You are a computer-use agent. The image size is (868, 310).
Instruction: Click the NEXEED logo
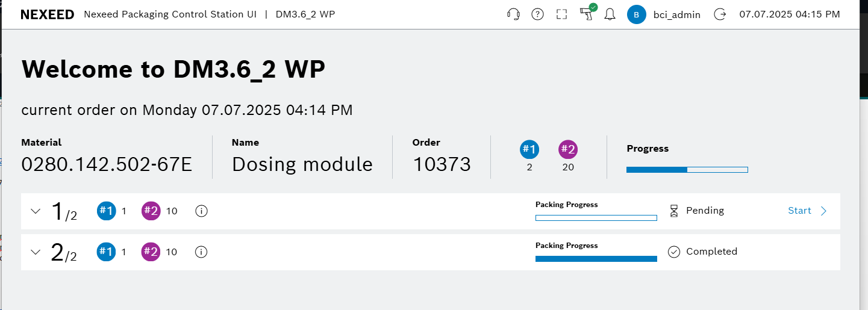pyautogui.click(x=47, y=14)
